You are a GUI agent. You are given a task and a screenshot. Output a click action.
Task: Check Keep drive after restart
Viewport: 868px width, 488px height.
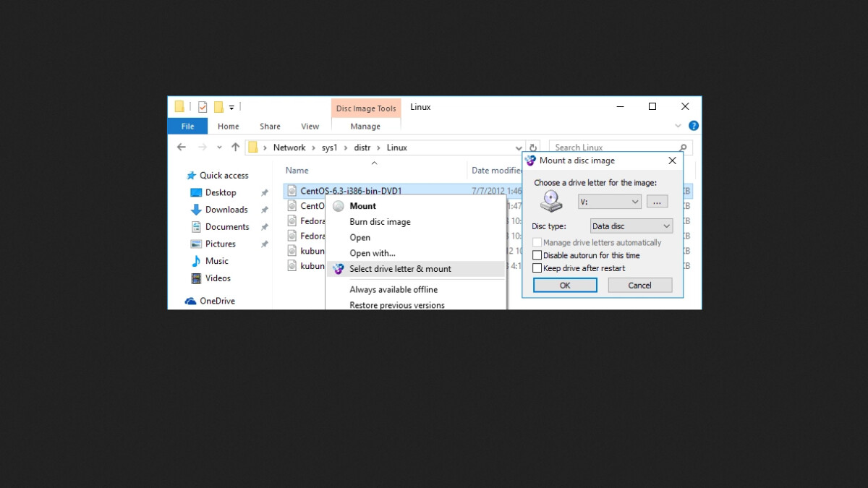(537, 268)
